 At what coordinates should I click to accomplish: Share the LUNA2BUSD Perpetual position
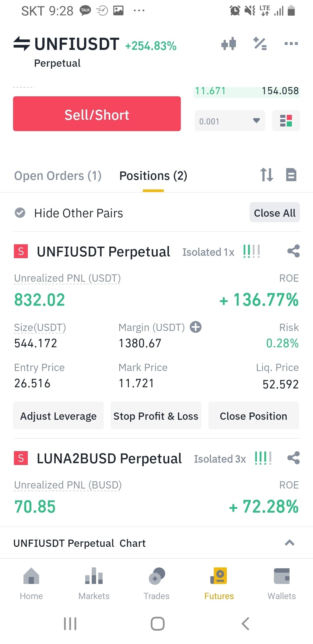(x=293, y=458)
